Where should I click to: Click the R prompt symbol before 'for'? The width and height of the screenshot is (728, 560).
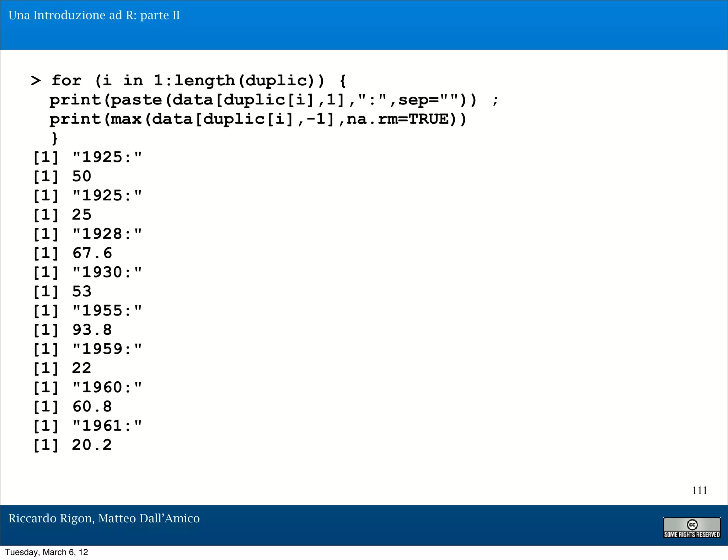36,81
